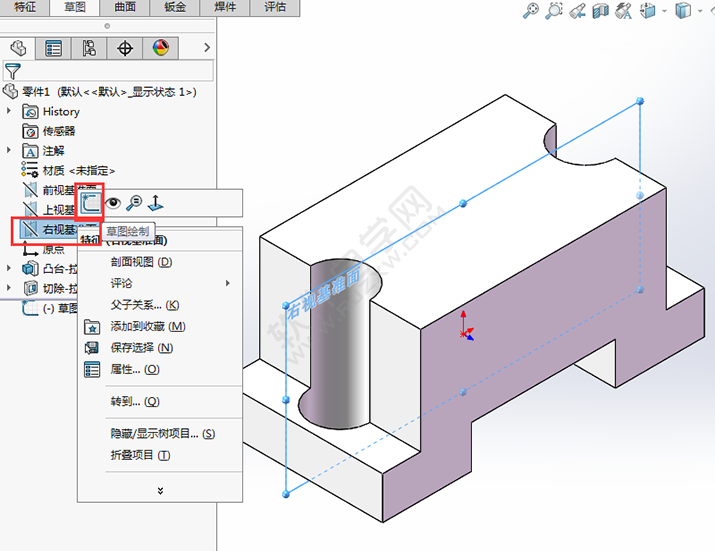Click the normal-to view icon in context toolbar
715x551 pixels.
click(155, 203)
